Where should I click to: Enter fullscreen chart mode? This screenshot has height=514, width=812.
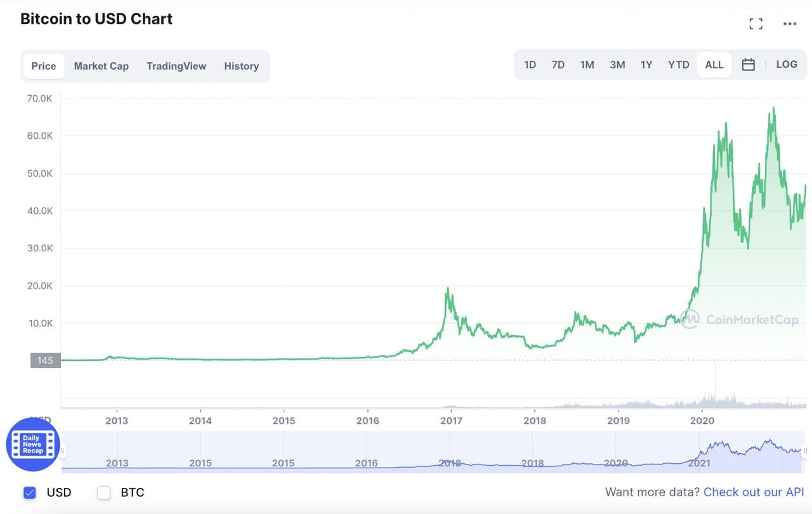pyautogui.click(x=756, y=24)
